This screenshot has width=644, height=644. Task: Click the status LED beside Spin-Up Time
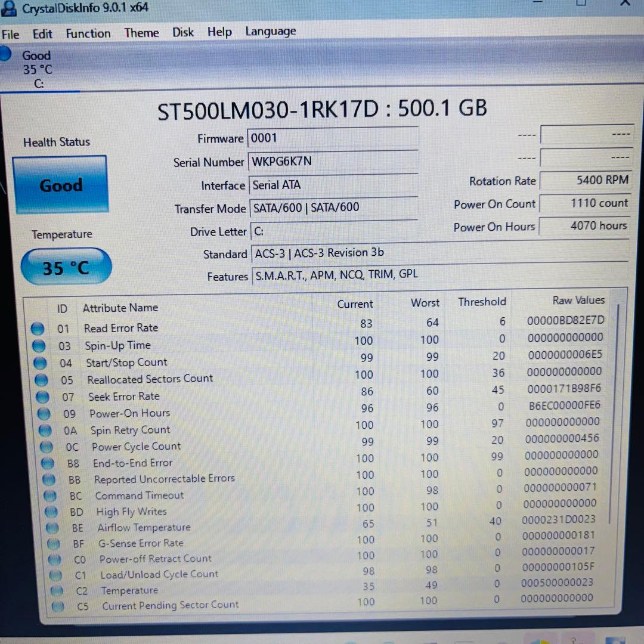[x=39, y=346]
